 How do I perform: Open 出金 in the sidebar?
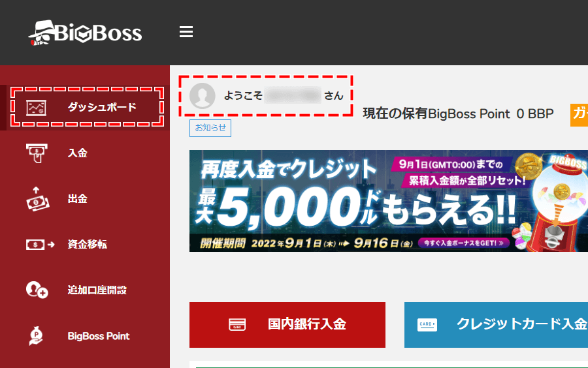pos(85,199)
